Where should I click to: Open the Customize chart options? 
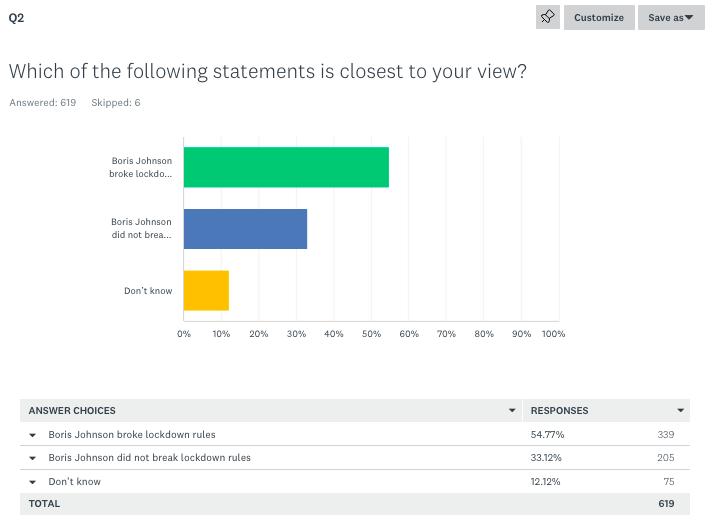coord(598,17)
